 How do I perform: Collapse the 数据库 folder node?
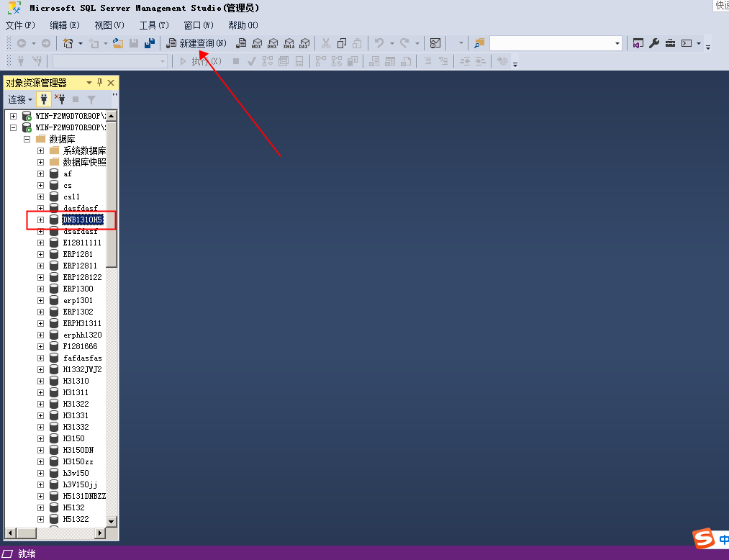click(27, 139)
